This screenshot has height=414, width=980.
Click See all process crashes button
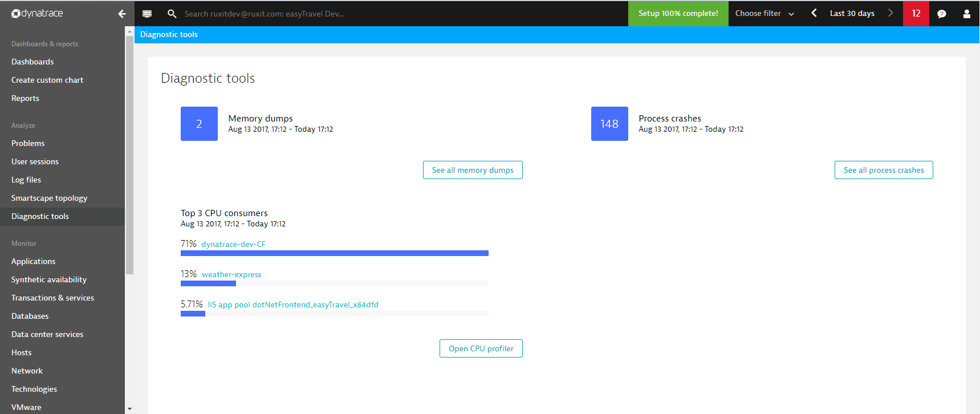(x=884, y=170)
